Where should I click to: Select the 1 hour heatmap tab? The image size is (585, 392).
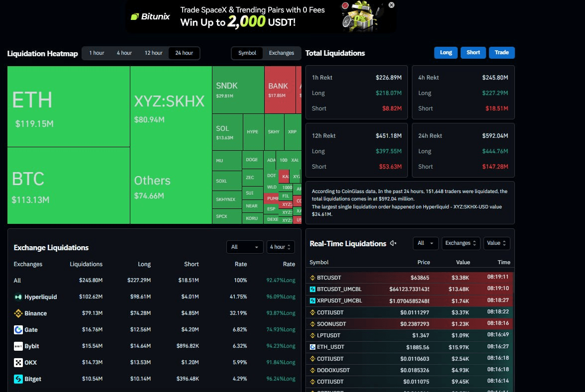[97, 53]
